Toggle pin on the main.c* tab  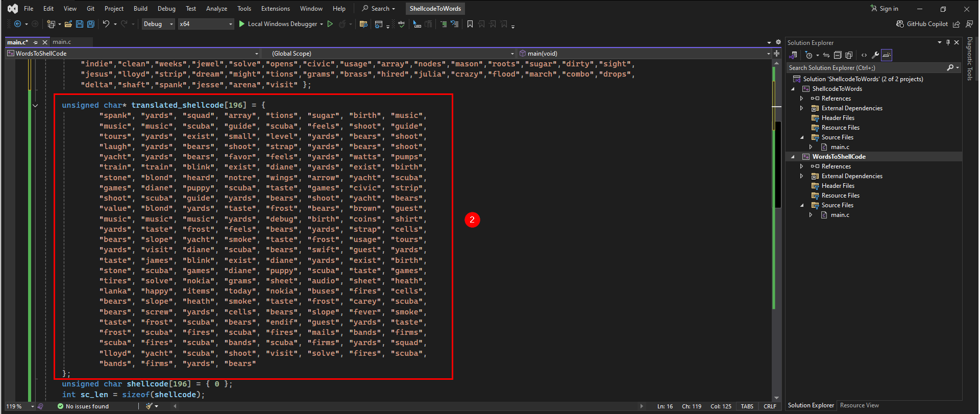(36, 42)
